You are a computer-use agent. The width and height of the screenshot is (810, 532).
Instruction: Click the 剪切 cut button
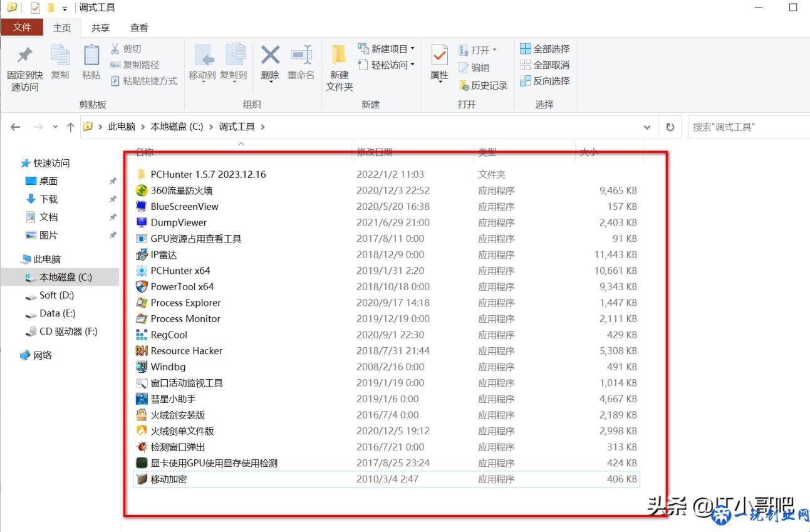[x=126, y=48]
